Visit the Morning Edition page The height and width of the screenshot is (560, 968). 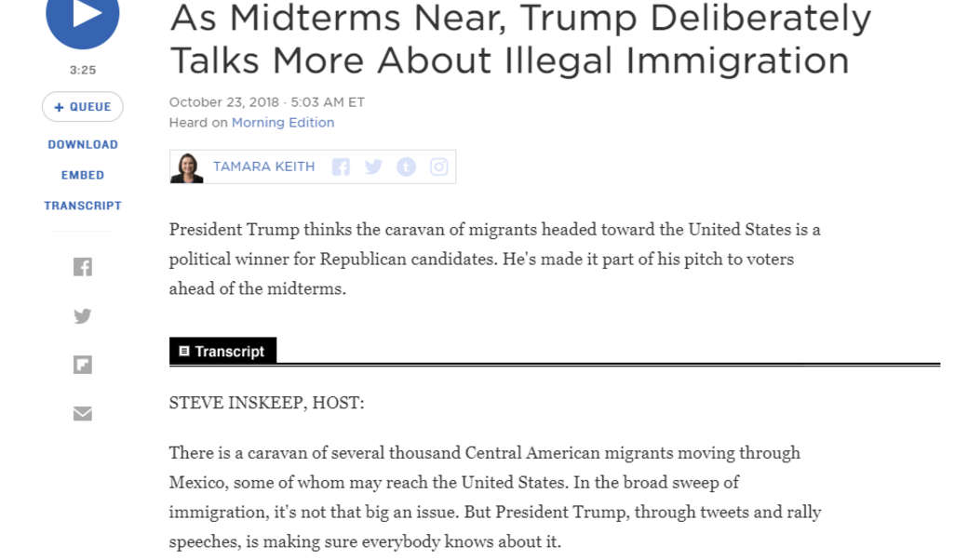point(283,122)
